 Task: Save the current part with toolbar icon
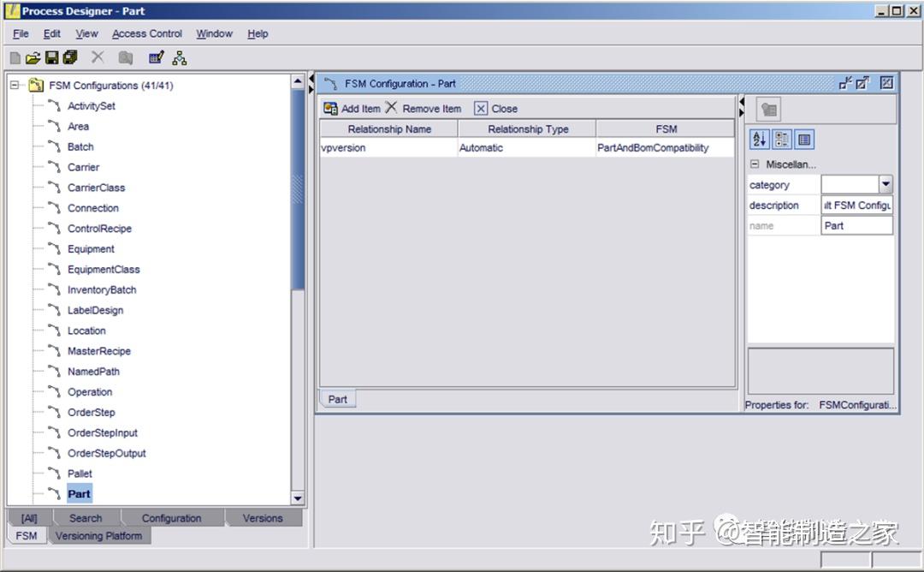click(51, 57)
